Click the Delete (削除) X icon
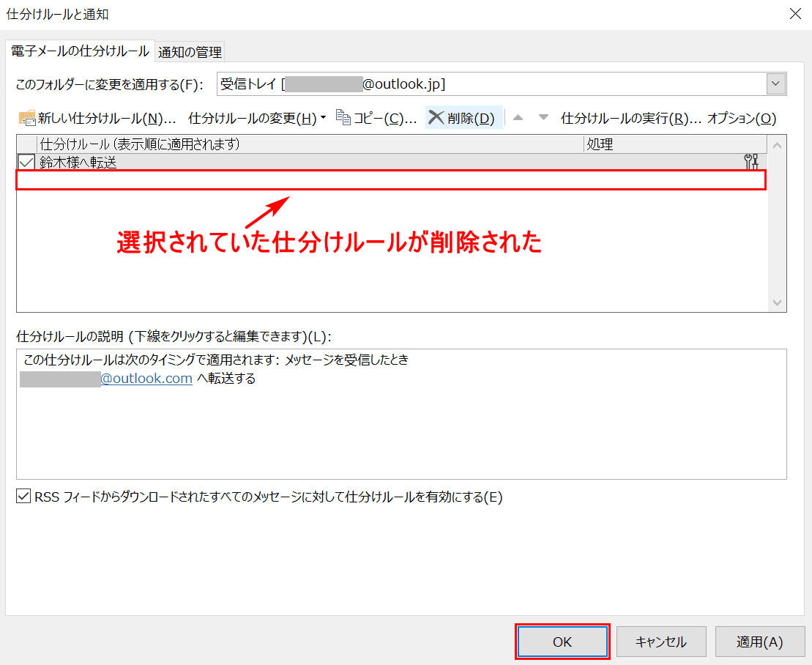The width and height of the screenshot is (812, 665). [x=436, y=118]
